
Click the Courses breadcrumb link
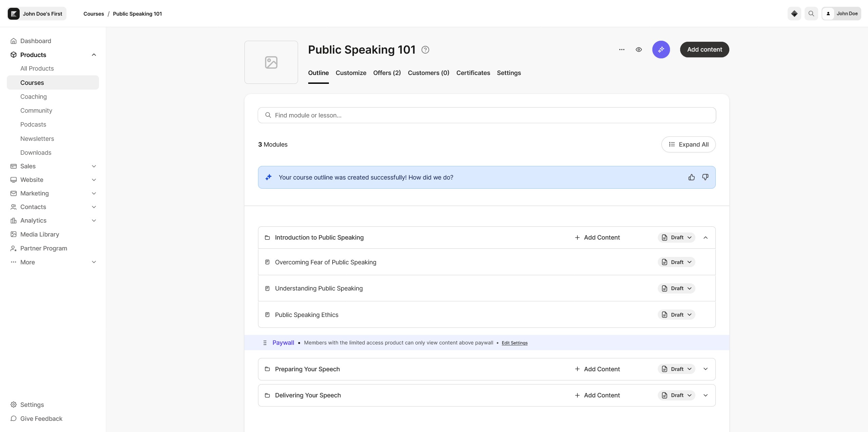(x=94, y=14)
